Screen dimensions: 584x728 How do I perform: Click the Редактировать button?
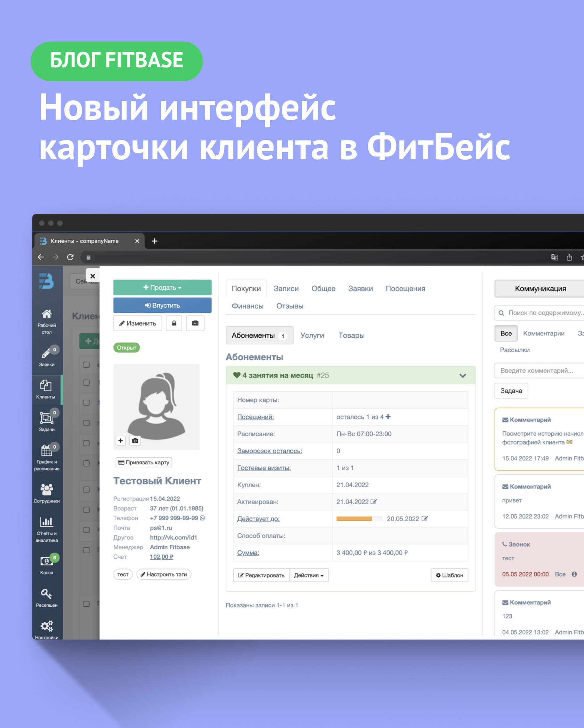pos(261,575)
